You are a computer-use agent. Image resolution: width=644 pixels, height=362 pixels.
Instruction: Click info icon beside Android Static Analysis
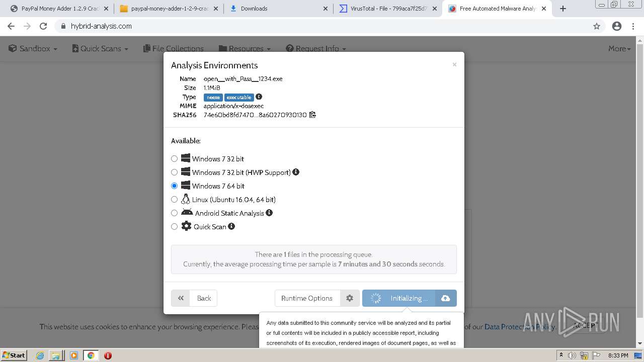click(269, 213)
